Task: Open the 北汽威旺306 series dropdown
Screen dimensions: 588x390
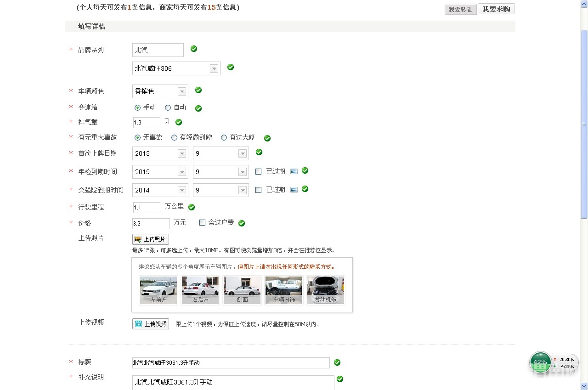Action: pos(214,68)
